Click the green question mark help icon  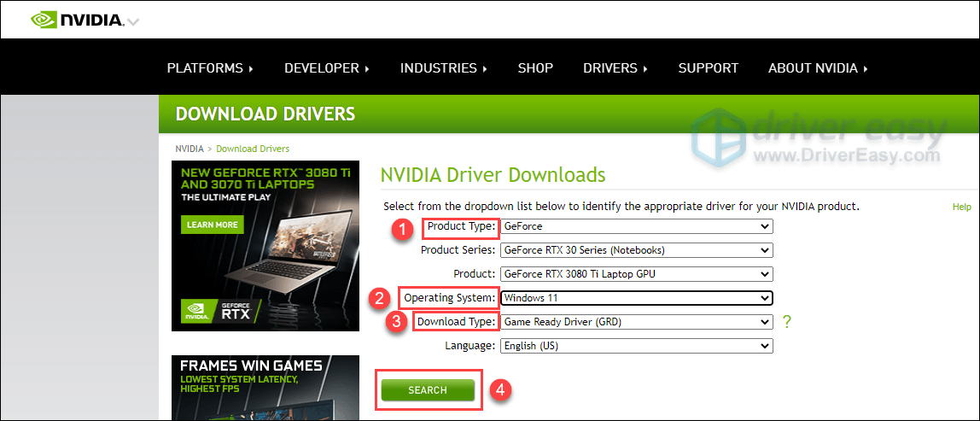point(787,322)
